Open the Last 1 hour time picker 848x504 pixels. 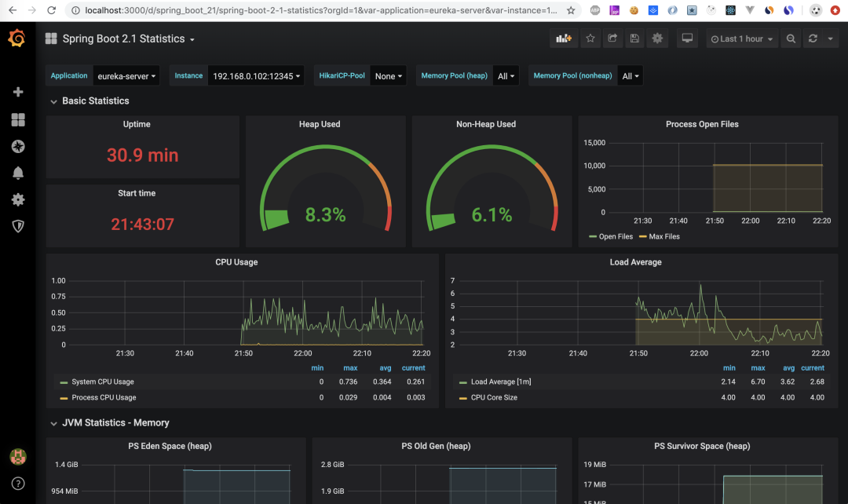coord(741,39)
